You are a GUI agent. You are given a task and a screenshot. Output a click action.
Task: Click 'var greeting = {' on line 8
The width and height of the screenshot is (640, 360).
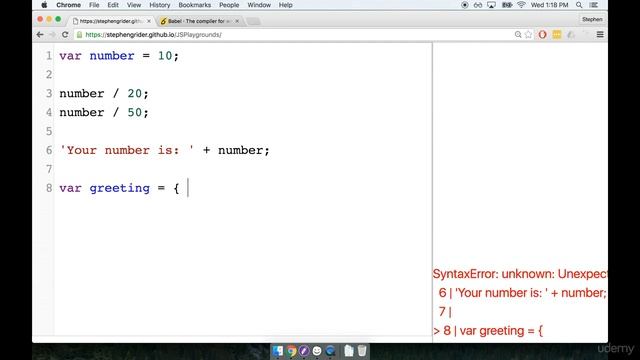point(119,188)
